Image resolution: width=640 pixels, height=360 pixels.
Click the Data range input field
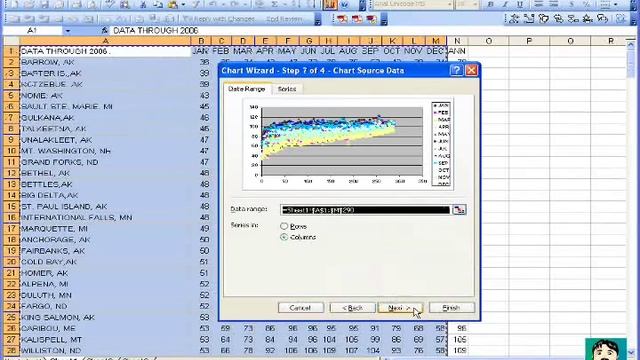365,210
